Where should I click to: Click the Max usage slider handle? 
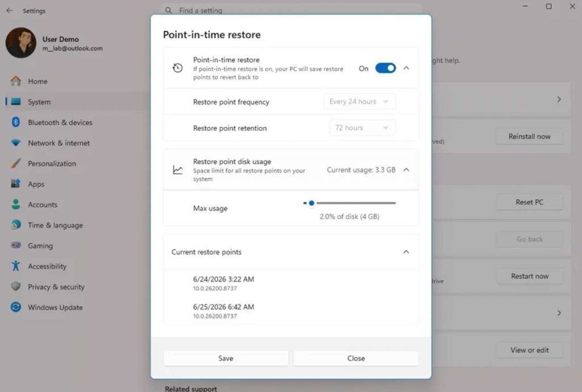coord(311,203)
